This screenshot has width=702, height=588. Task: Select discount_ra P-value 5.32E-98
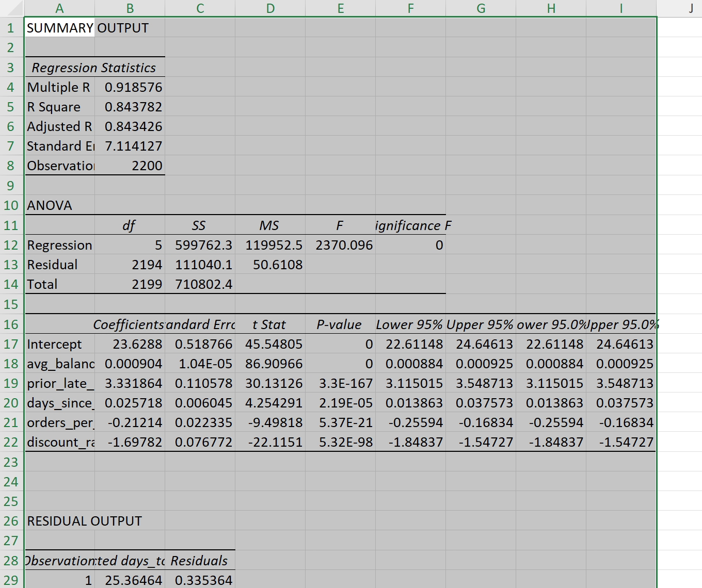pyautogui.click(x=340, y=442)
